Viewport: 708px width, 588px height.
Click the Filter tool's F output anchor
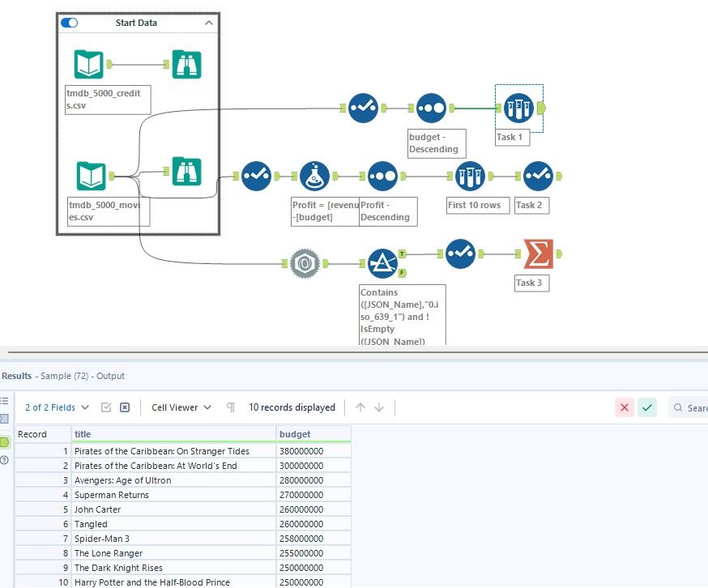coord(403,272)
